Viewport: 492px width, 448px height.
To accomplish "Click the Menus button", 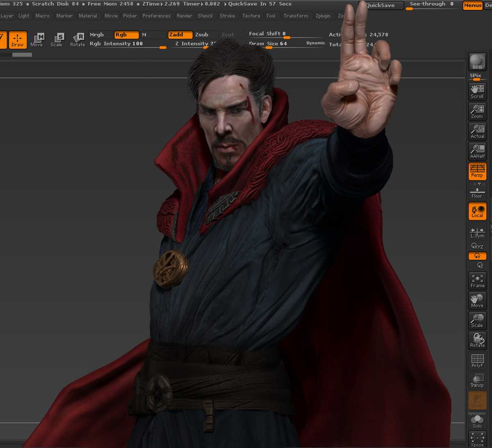I will pyautogui.click(x=472, y=5).
